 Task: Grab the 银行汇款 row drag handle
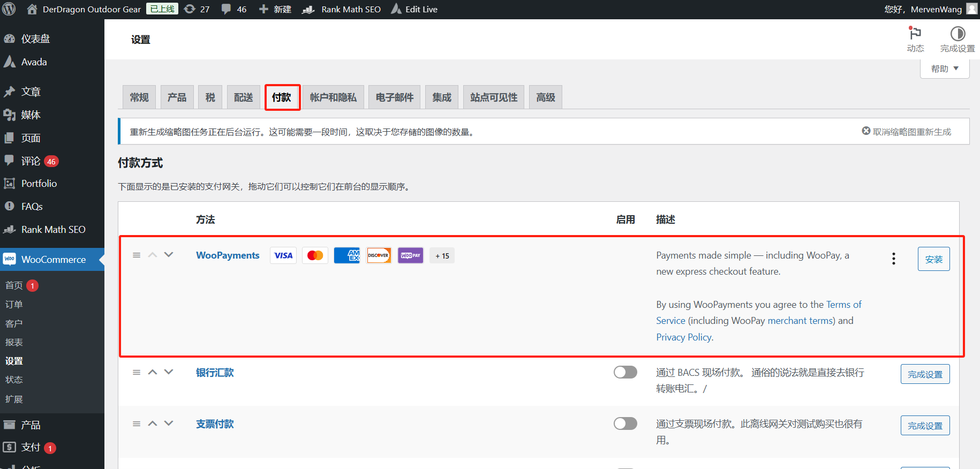[x=137, y=372]
